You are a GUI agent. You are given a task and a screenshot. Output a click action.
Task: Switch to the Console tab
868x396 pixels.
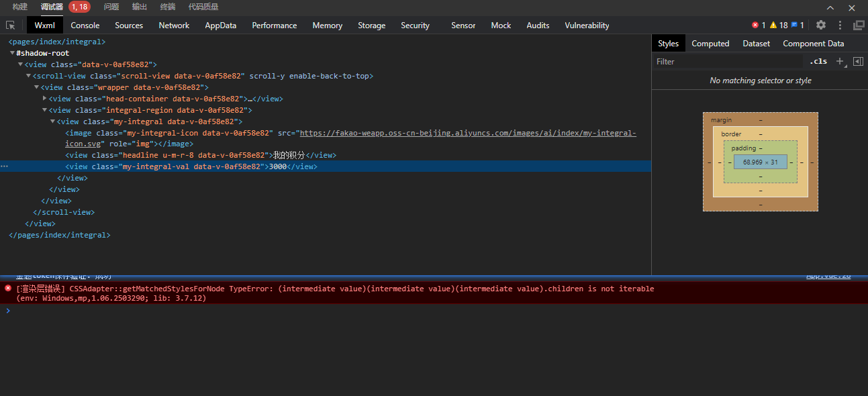[85, 25]
